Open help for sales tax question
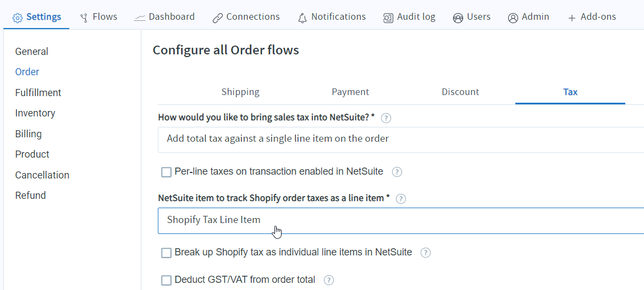The width and height of the screenshot is (644, 290). pos(386,118)
